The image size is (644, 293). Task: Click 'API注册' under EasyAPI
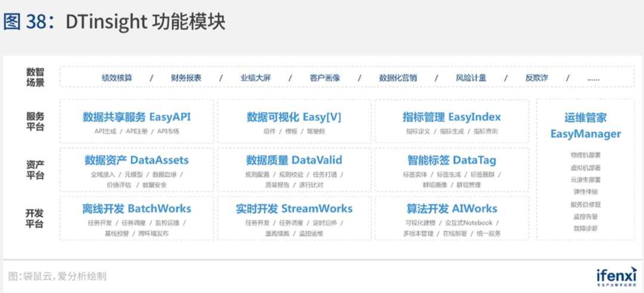(x=137, y=132)
